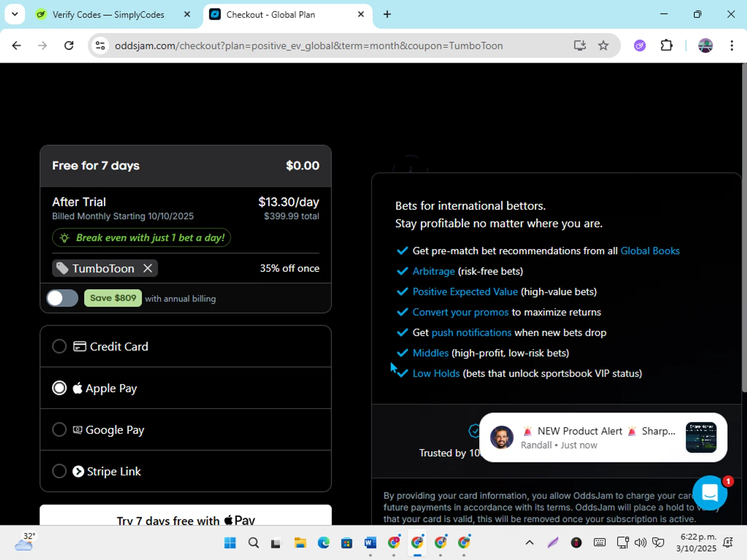This screenshot has width=747, height=560.
Task: Click the product alert thumbnail image
Action: click(701, 438)
